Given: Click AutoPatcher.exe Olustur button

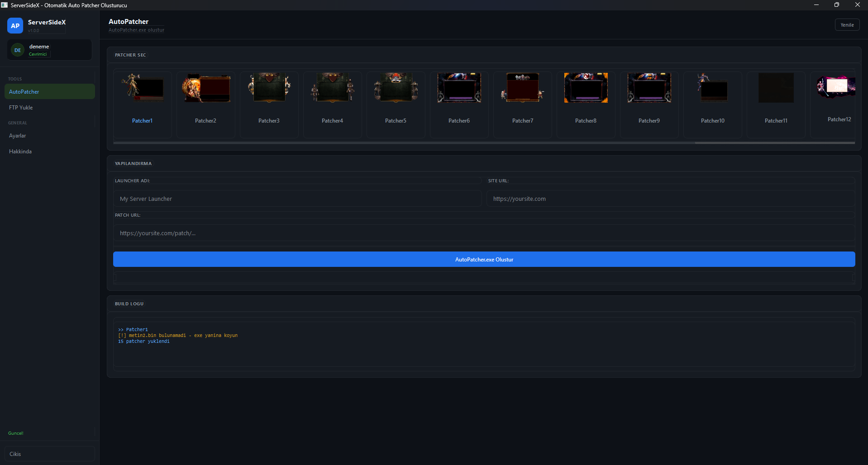Looking at the screenshot, I should [484, 259].
